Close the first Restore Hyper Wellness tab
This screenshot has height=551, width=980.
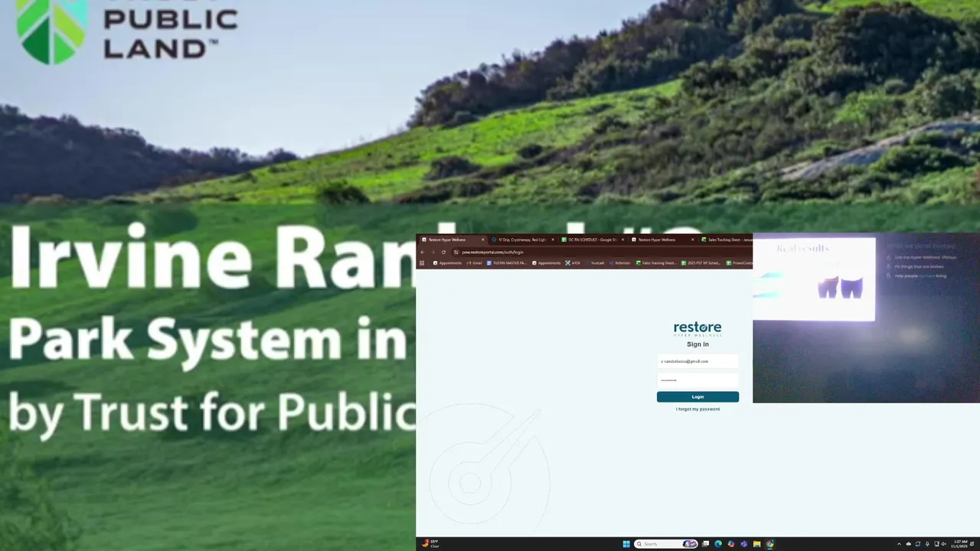(483, 240)
